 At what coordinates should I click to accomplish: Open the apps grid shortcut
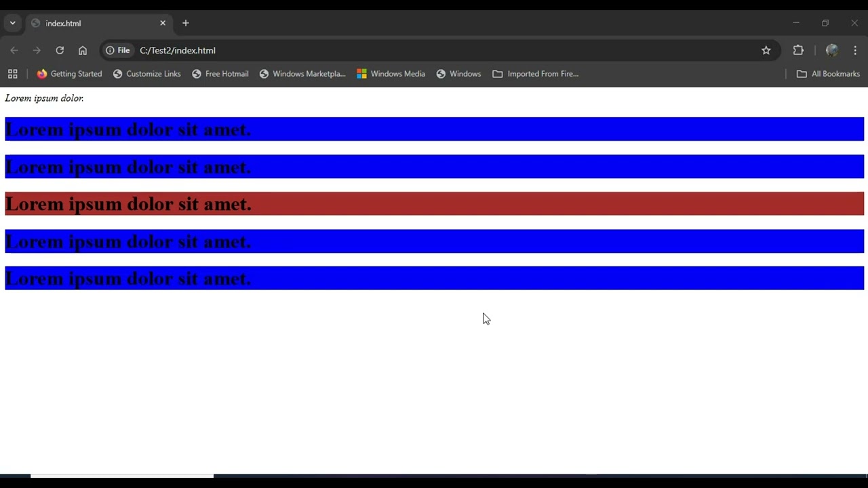[x=12, y=74]
